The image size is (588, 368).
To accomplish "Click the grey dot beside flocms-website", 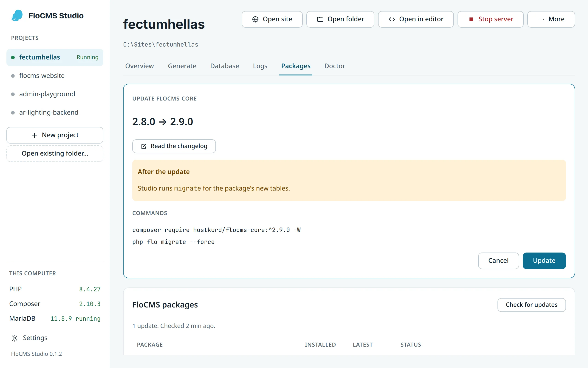I will pyautogui.click(x=13, y=76).
